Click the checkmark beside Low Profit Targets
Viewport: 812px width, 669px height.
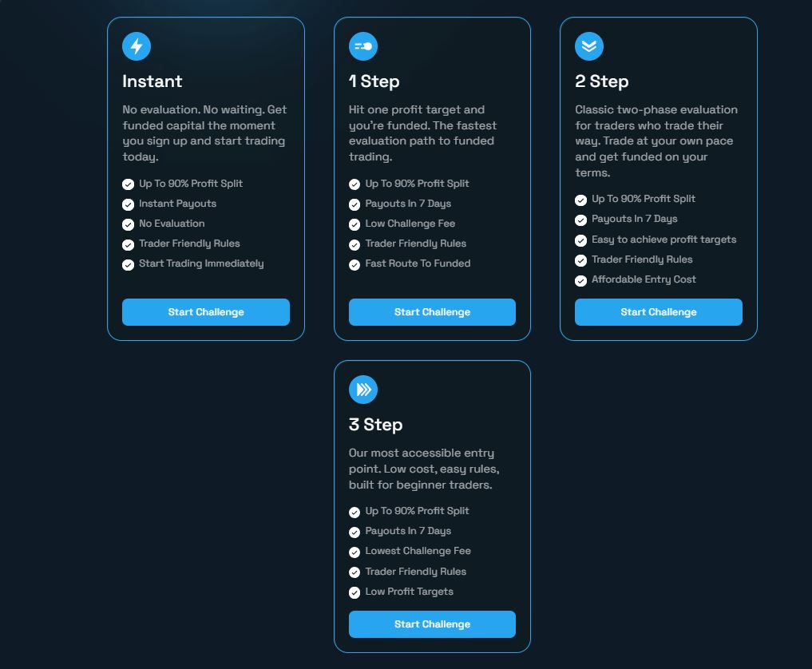point(355,592)
